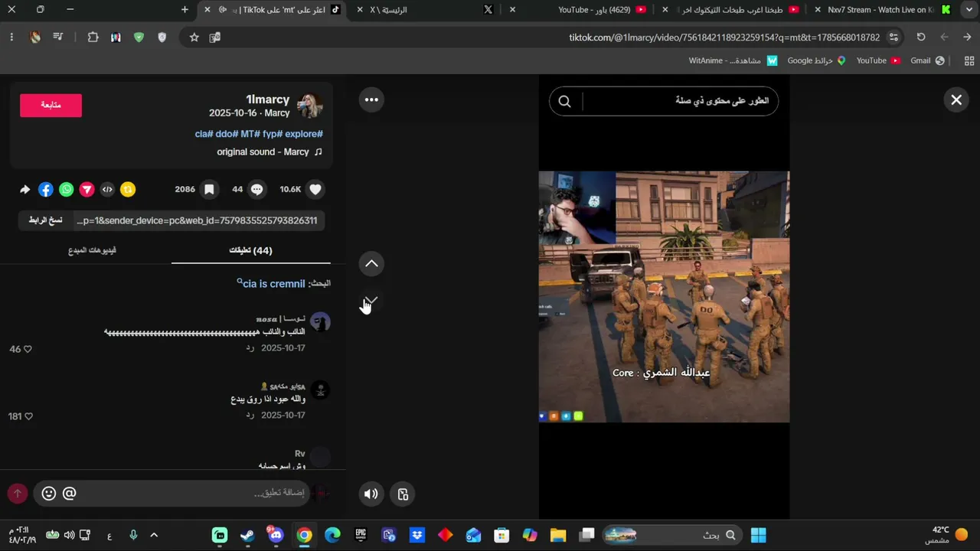Switch to the comments (44) tab
Image resolution: width=980 pixels, height=551 pixels.
(x=251, y=250)
